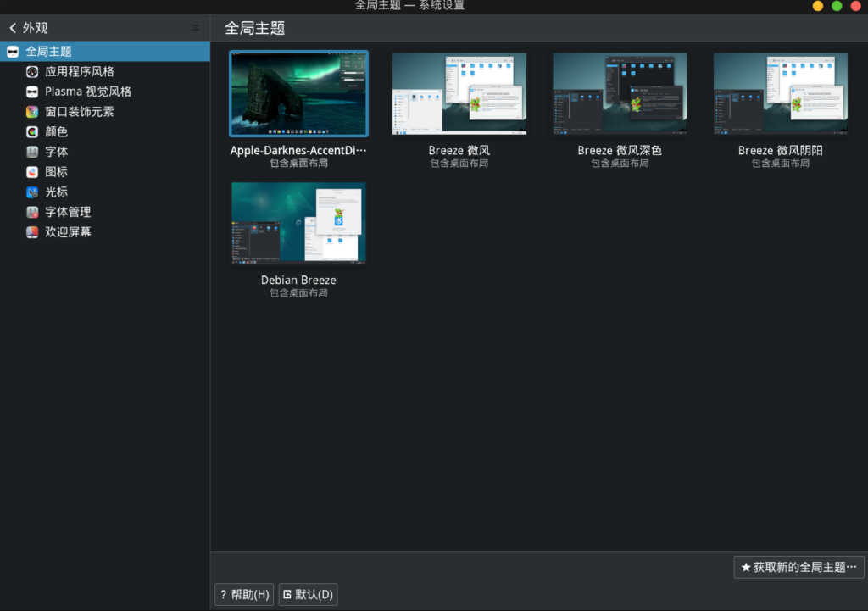Go back from 外观 using the back arrow
The height and width of the screenshot is (611, 868).
tap(13, 28)
